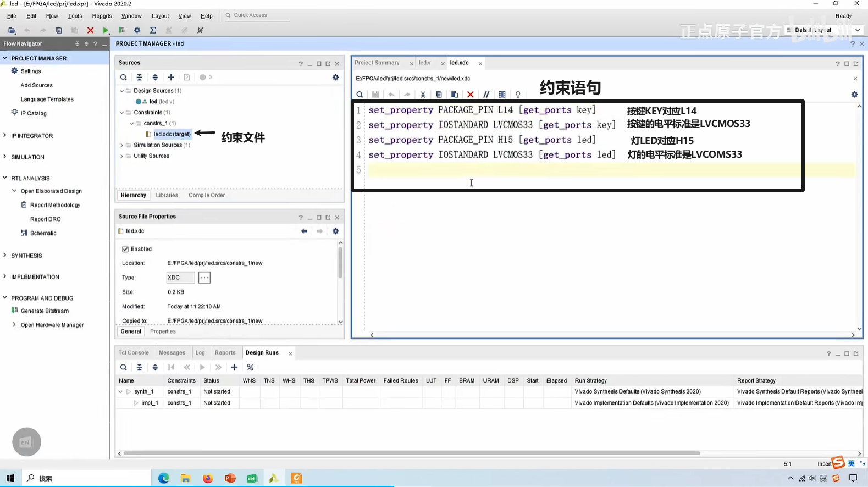Image resolution: width=868 pixels, height=487 pixels.
Task: Open main toolbar Settings gear icon
Action: pos(137,30)
